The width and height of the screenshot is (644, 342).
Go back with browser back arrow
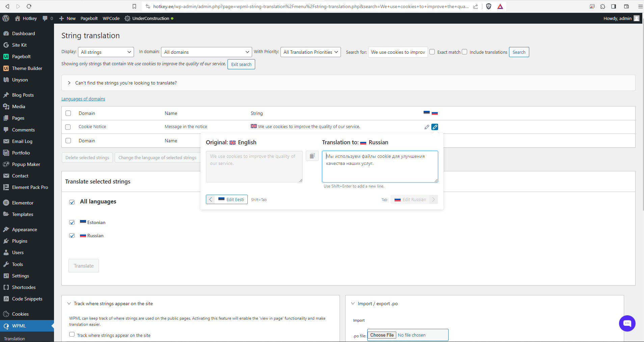tap(7, 6)
